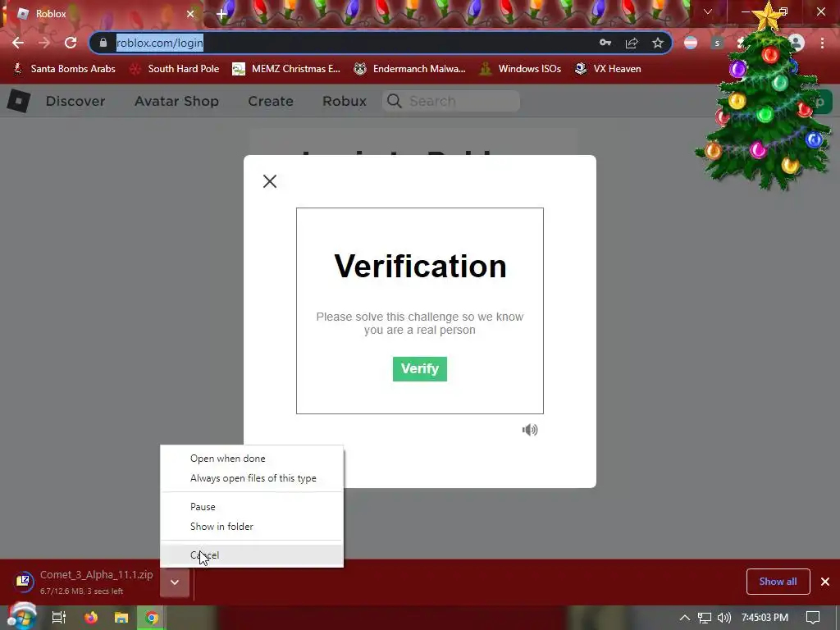Close the downloads bar
The height and width of the screenshot is (630, 840).
tap(825, 582)
